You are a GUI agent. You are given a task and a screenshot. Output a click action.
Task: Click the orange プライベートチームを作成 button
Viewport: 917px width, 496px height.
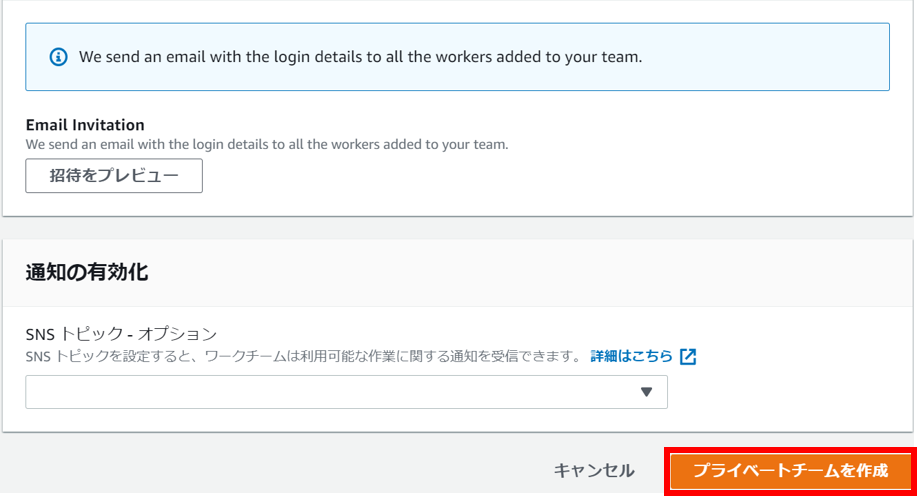tap(791, 471)
